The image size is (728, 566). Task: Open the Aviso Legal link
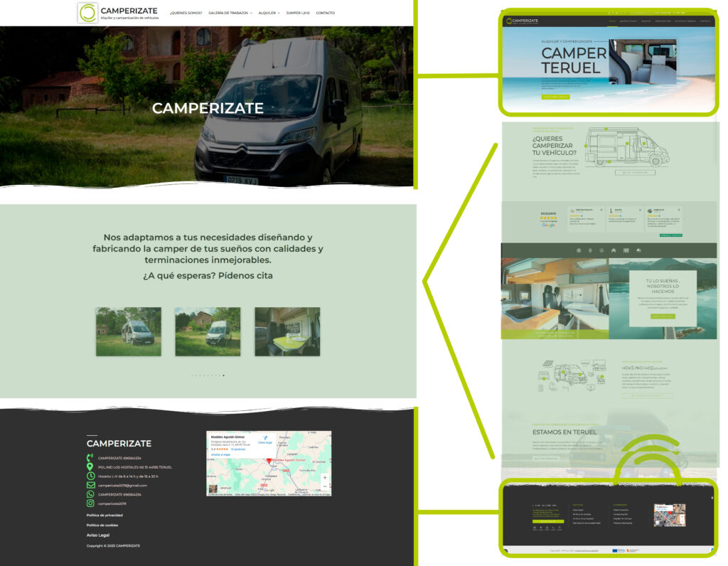coord(98,535)
